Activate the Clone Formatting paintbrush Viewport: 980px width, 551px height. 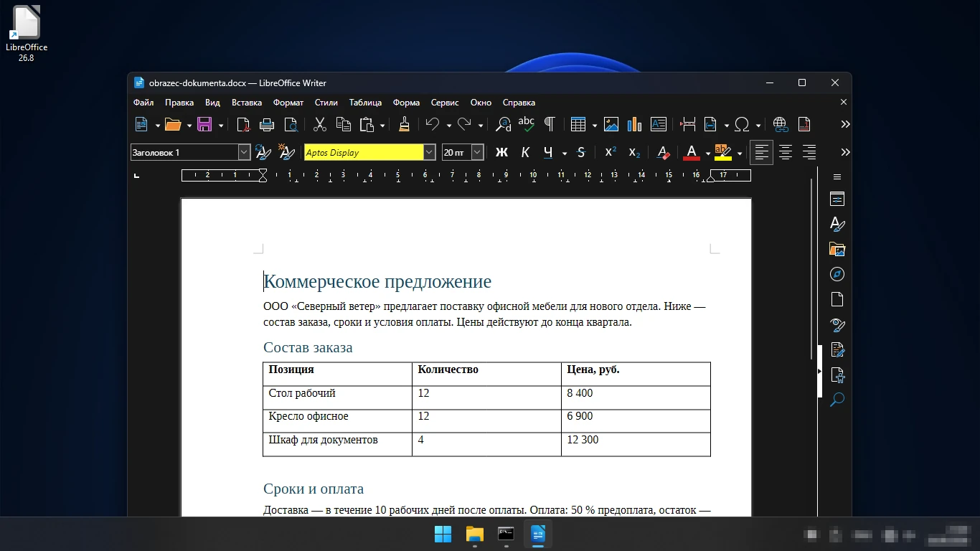click(404, 125)
